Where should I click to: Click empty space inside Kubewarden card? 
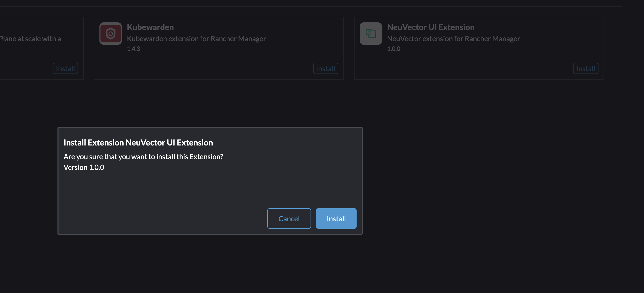point(203,65)
